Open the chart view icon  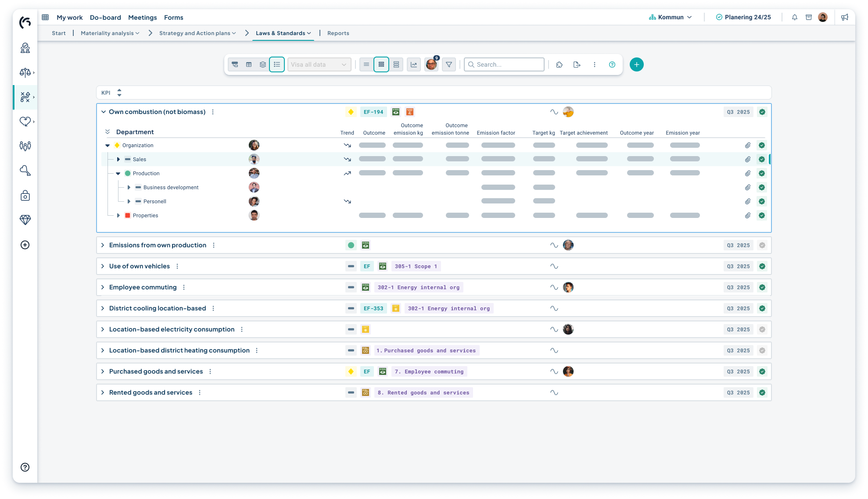click(413, 64)
